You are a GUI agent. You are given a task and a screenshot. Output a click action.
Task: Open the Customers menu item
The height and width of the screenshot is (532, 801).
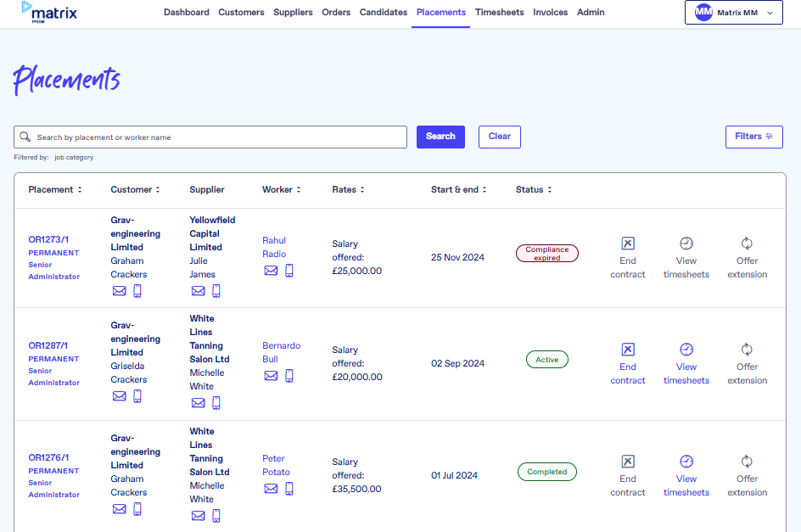click(x=241, y=12)
